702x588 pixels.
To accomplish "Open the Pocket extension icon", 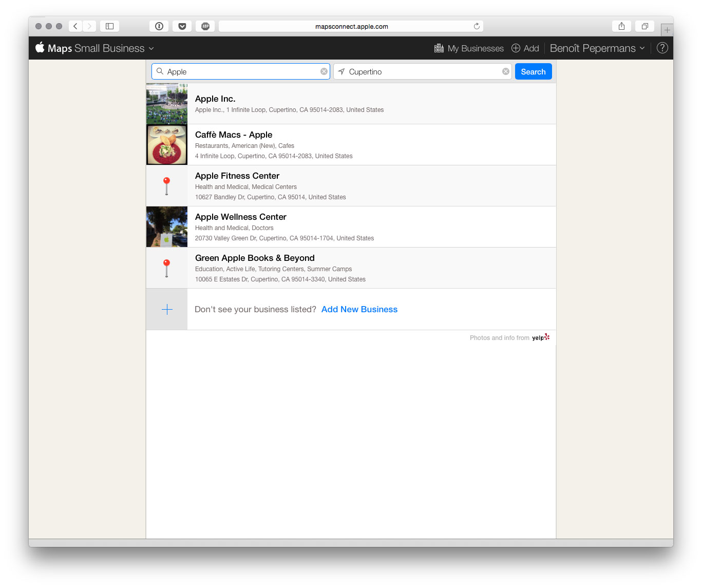I will [182, 26].
